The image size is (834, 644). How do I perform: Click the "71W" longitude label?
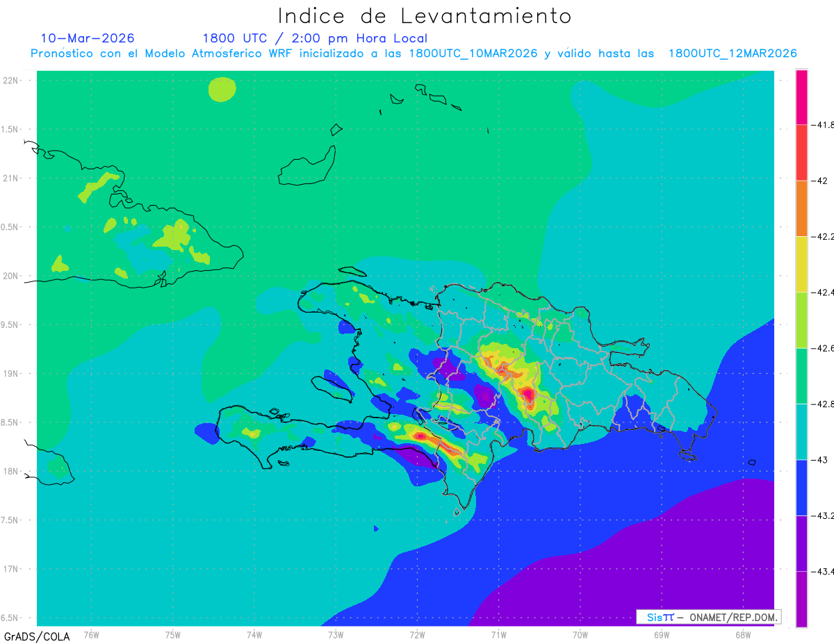[498, 634]
